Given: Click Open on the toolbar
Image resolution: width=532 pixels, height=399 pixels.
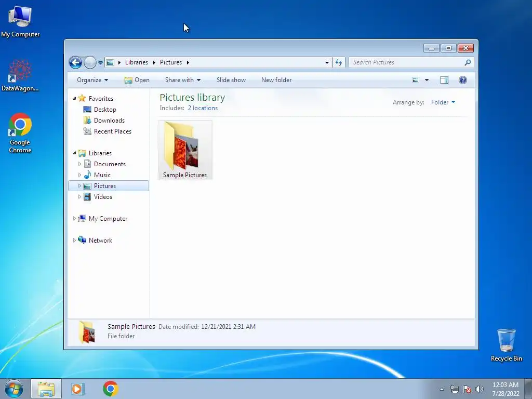Looking at the screenshot, I should [x=137, y=80].
